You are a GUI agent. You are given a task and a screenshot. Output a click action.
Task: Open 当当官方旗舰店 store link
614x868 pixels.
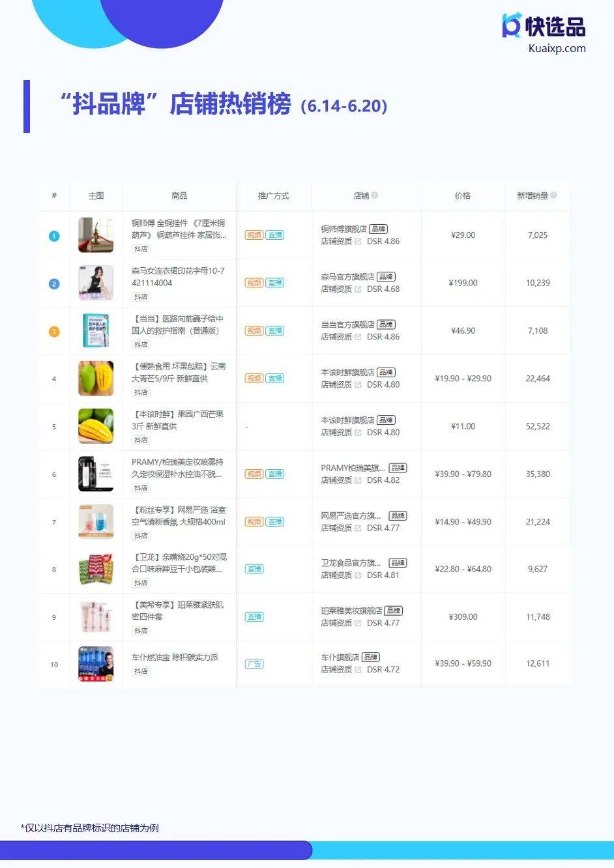347,325
